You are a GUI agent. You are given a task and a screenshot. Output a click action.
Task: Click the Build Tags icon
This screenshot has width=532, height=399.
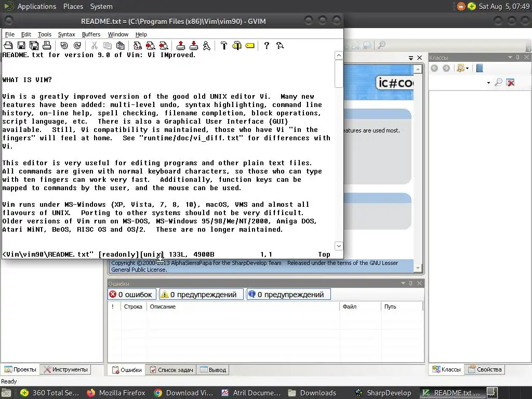coord(237,46)
